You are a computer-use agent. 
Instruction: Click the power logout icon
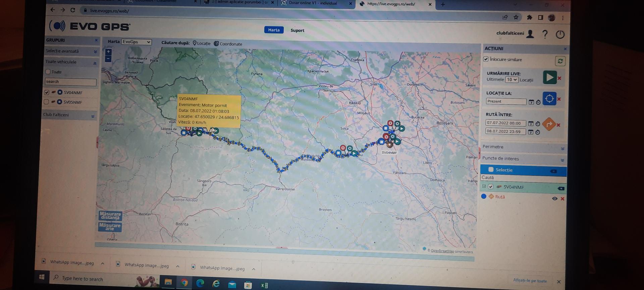pyautogui.click(x=560, y=35)
